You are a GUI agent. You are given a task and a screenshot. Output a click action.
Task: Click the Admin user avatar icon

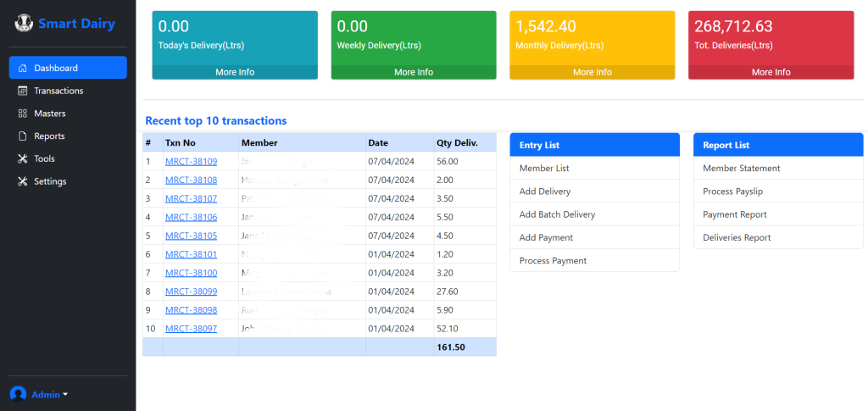(x=18, y=394)
